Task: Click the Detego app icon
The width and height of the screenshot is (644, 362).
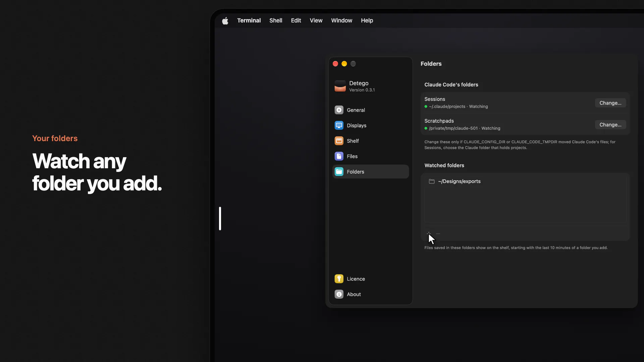Action: click(340, 86)
